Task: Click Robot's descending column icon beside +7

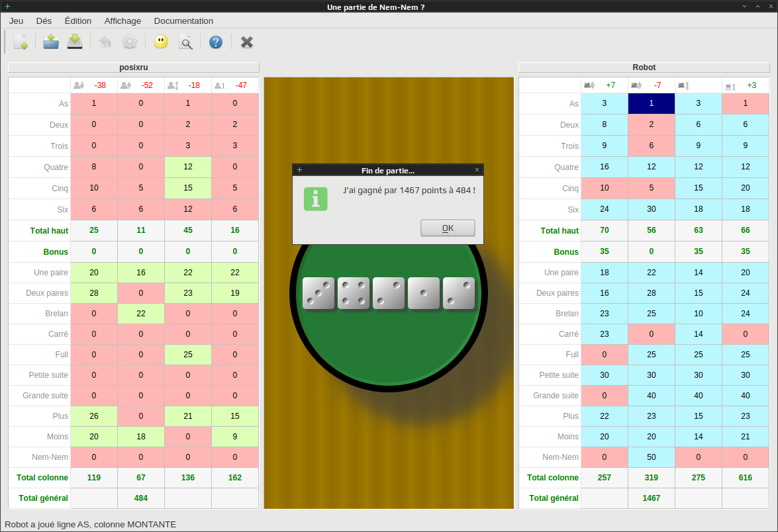Action: tap(589, 85)
